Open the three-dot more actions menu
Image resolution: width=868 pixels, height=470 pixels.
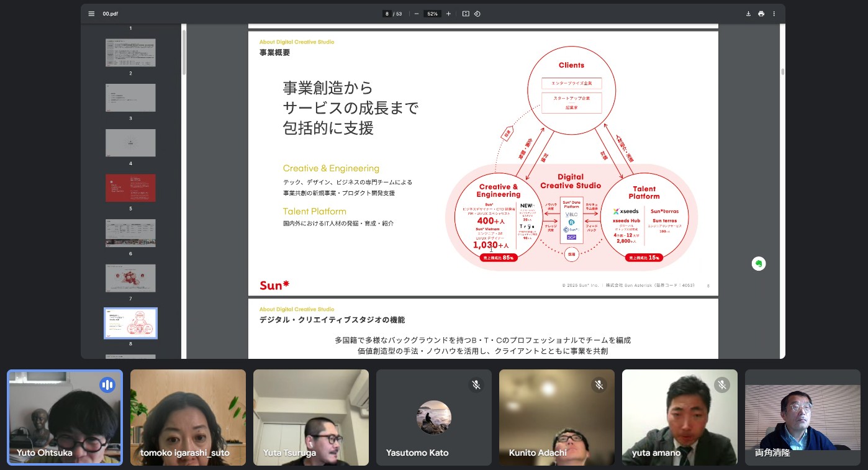[774, 14]
